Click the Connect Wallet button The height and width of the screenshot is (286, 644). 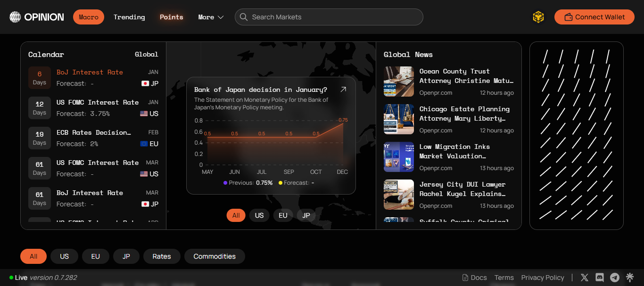(x=594, y=17)
